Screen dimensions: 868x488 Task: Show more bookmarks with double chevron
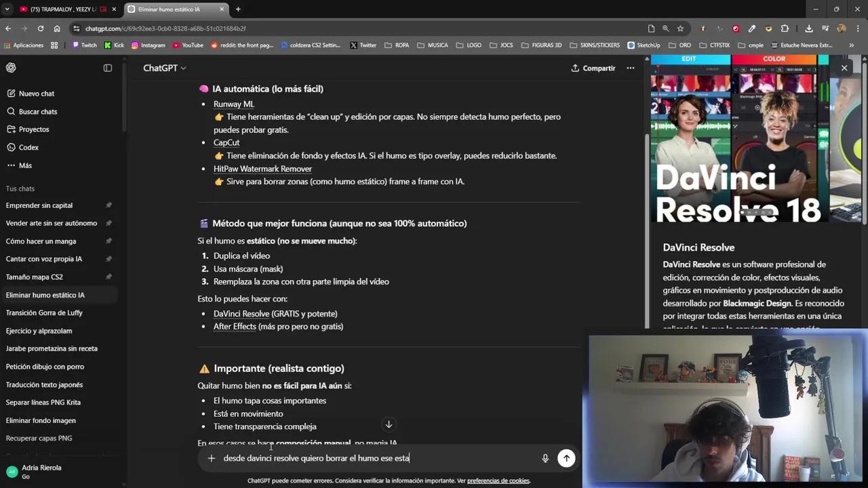[x=851, y=45]
